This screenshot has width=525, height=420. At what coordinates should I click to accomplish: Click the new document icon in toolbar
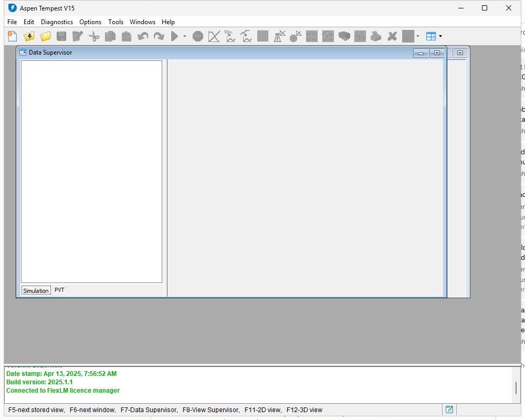click(13, 36)
